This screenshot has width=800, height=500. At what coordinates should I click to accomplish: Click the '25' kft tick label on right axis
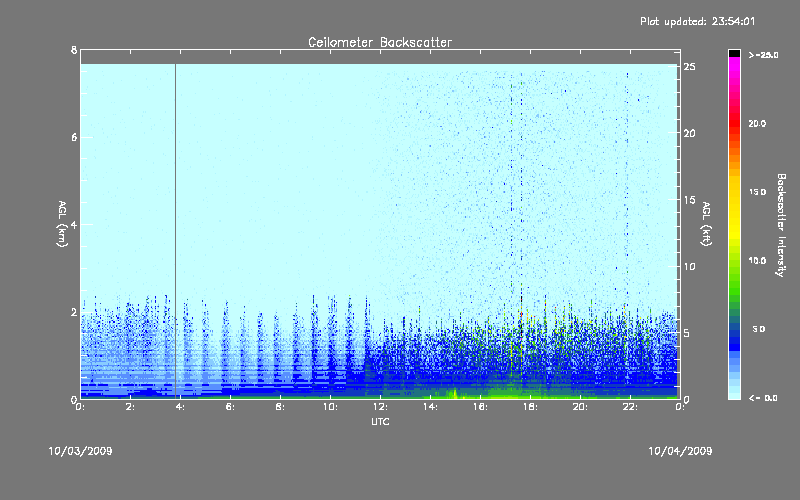click(x=690, y=67)
